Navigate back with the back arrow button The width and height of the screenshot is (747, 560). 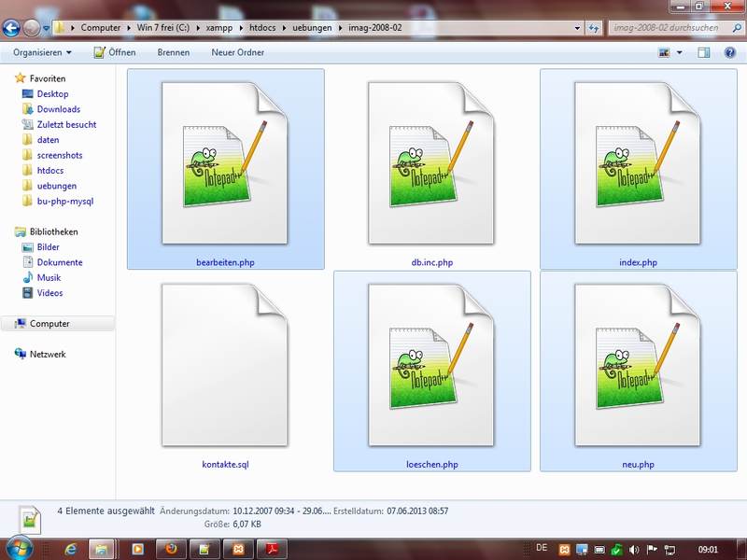pos(12,28)
